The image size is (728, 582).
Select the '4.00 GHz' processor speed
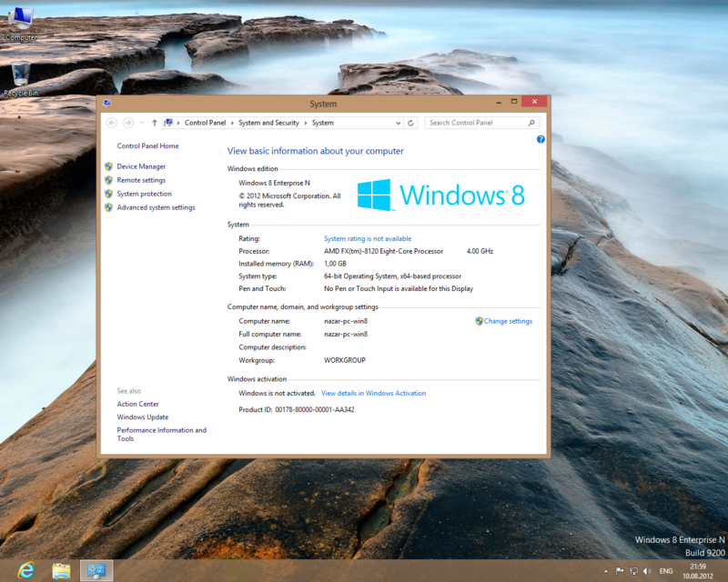click(x=480, y=251)
